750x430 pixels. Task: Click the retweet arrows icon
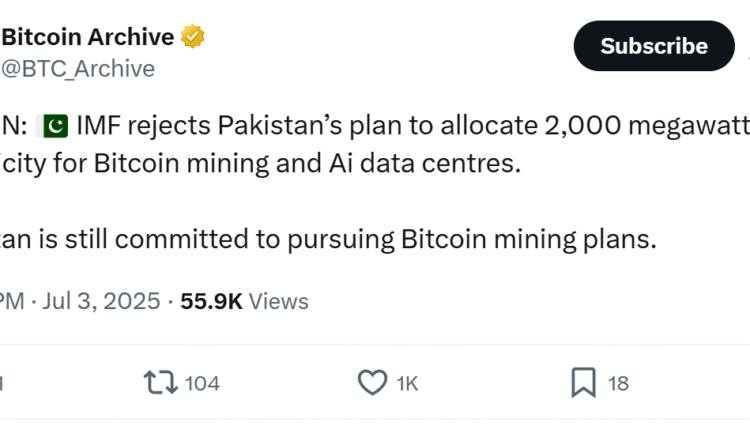158,382
